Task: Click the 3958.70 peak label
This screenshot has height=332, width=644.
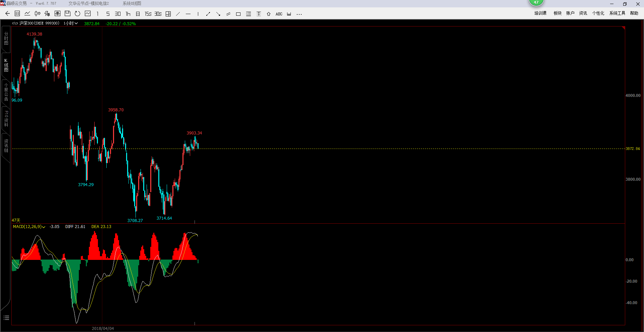Action: pos(116,110)
